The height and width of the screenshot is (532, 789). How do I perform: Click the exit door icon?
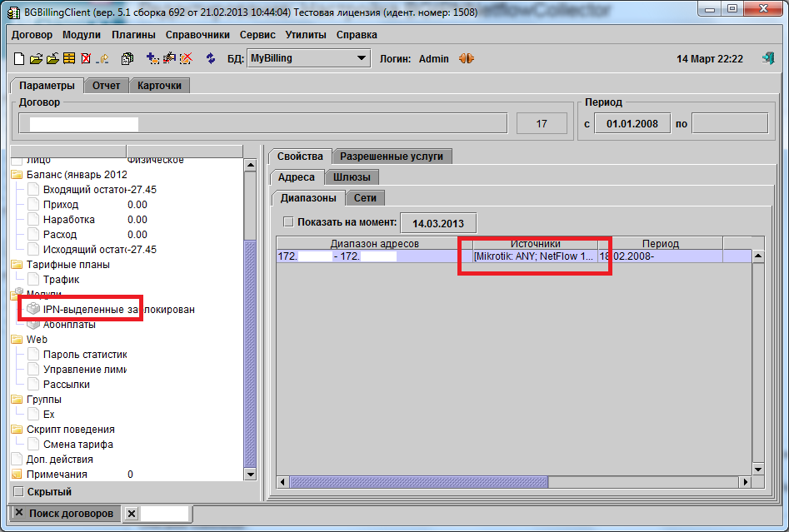pos(768,58)
